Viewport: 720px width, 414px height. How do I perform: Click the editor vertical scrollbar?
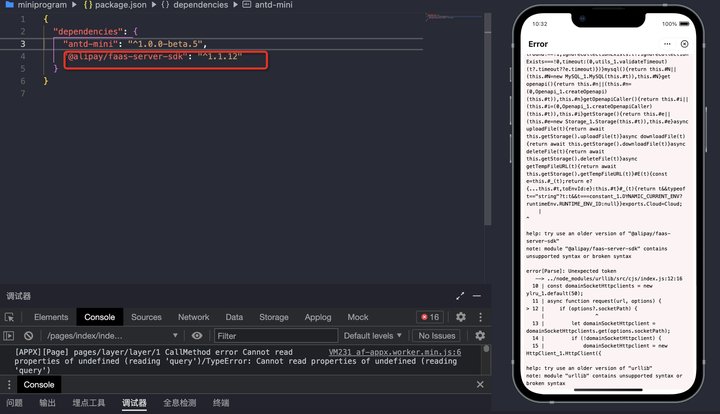(x=488, y=118)
